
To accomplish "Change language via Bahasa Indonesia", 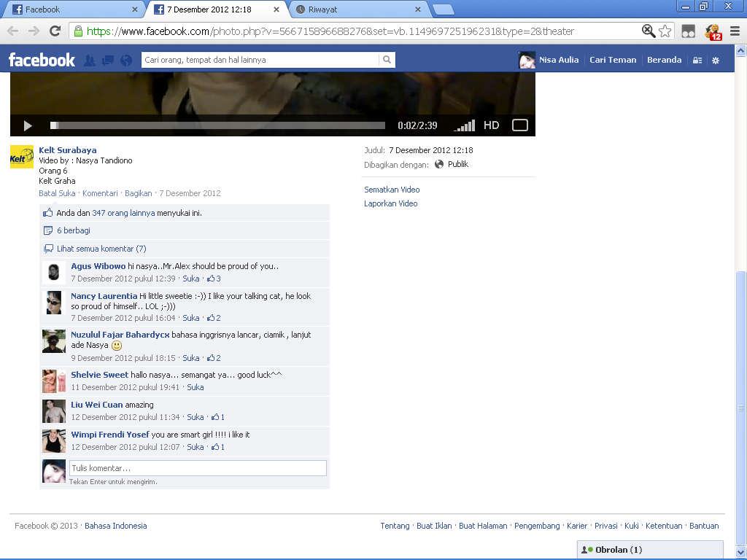I will tap(116, 526).
